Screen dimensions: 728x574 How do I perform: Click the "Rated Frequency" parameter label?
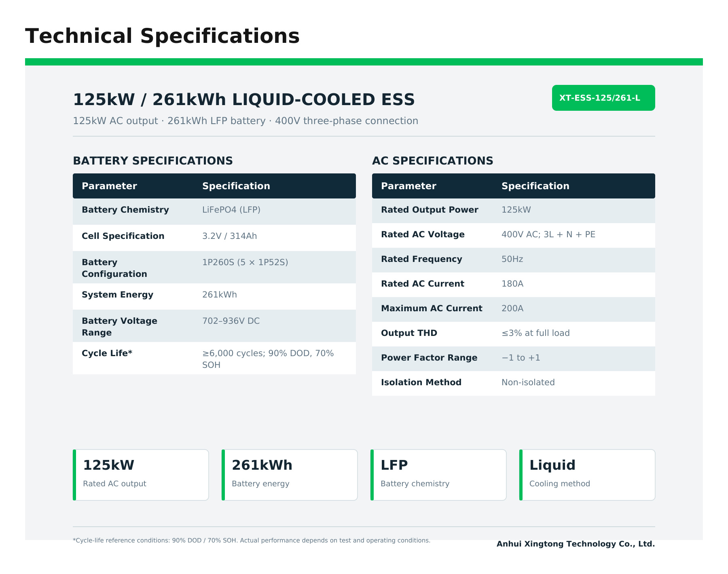click(x=421, y=259)
